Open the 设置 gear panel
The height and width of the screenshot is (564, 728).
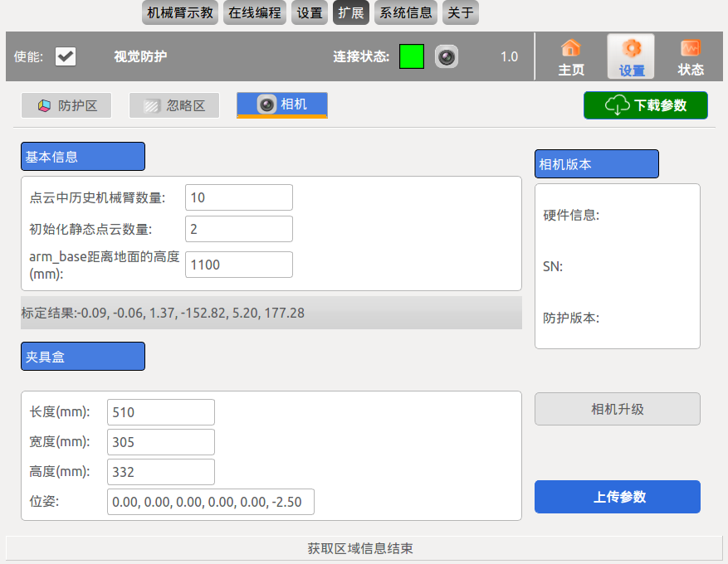click(631, 57)
